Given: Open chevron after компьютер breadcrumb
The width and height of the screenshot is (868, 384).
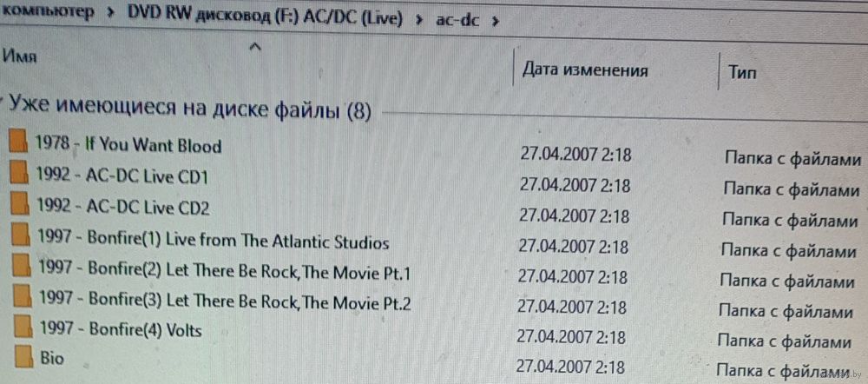Looking at the screenshot, I should [x=111, y=16].
